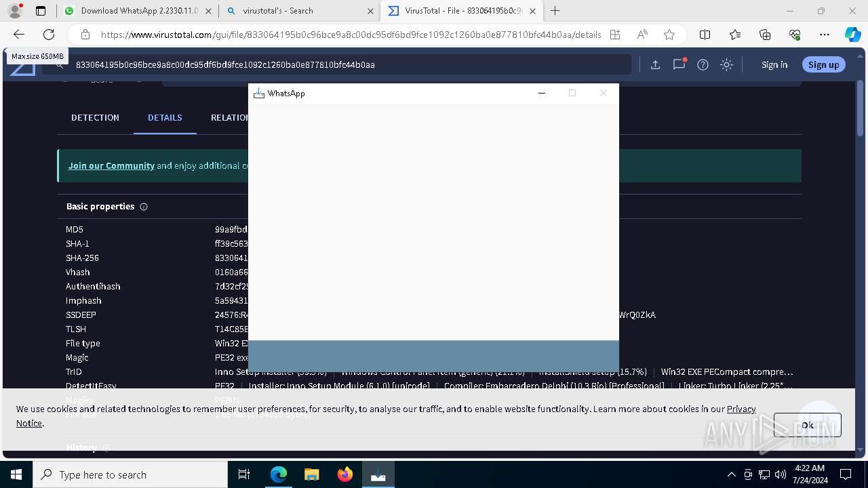Viewport: 868px width, 488px height.
Task: Open Microsoft Edge from taskbar
Action: 278,474
